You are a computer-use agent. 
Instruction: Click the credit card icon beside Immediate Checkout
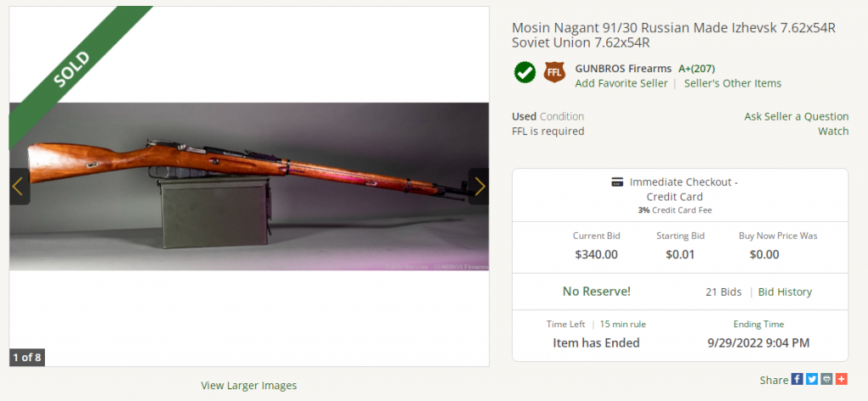click(617, 182)
